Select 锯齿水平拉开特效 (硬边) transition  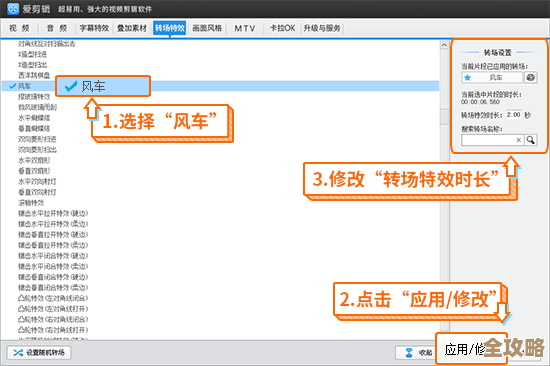53,213
